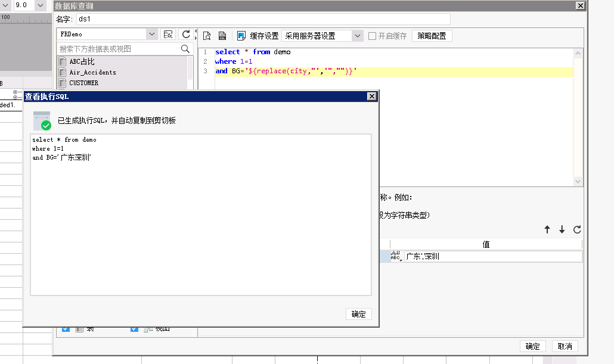Refresh the database table list
The width and height of the screenshot is (614, 364).
pos(186,35)
